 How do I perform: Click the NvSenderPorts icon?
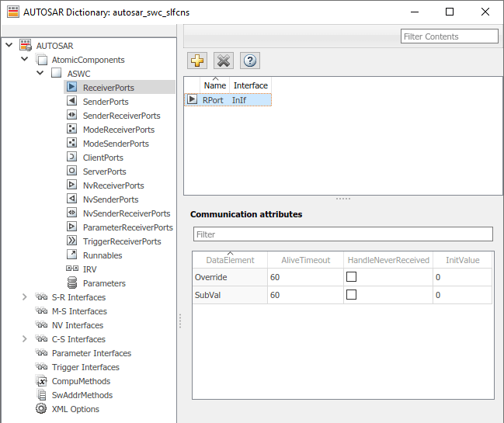(71, 199)
